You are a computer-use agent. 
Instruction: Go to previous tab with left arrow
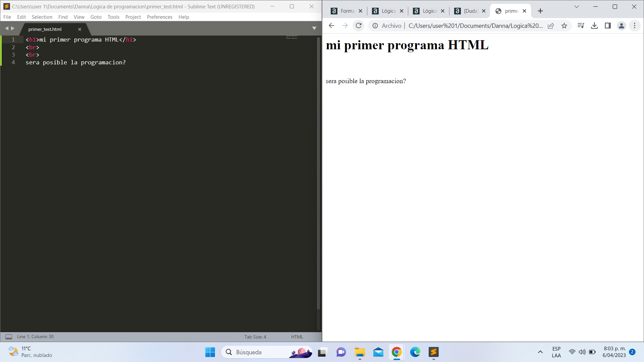coord(6,28)
